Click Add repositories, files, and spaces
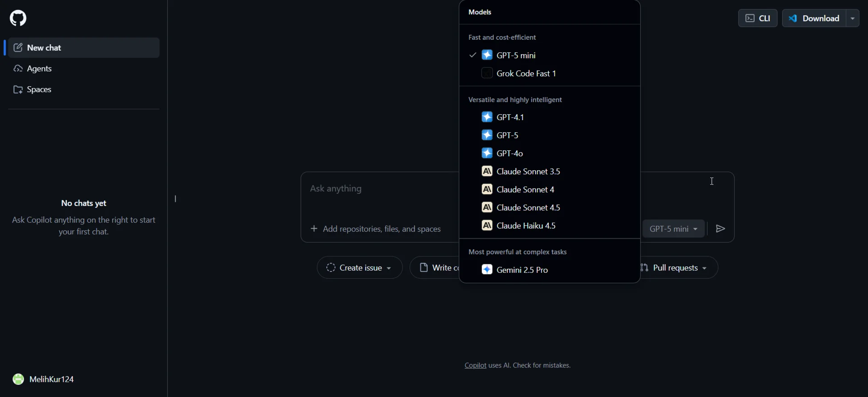This screenshot has width=868, height=397. coord(376,229)
